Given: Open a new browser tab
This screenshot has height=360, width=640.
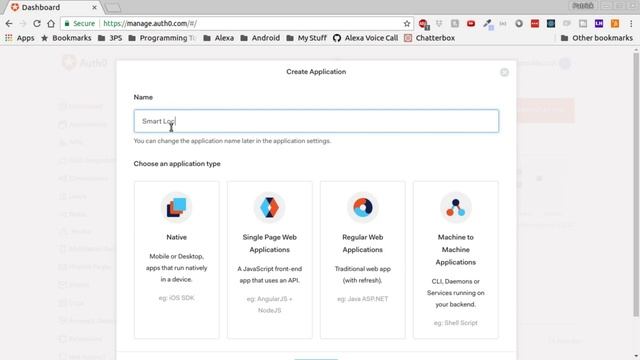Looking at the screenshot, I should [x=113, y=7].
